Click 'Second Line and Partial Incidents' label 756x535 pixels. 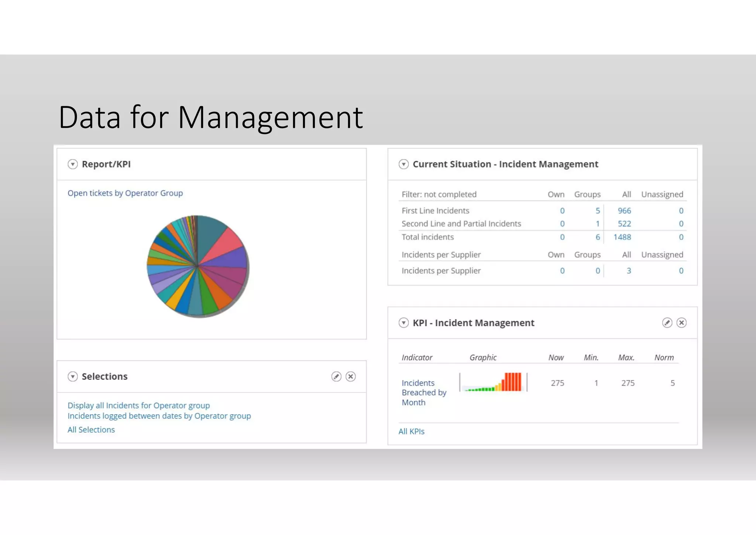[x=461, y=224]
